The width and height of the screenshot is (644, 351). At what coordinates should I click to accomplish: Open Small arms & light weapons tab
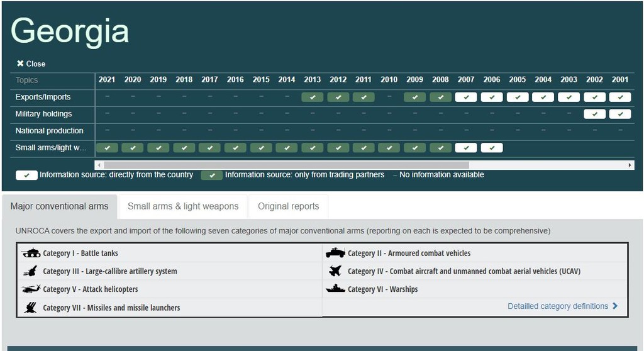coord(183,206)
